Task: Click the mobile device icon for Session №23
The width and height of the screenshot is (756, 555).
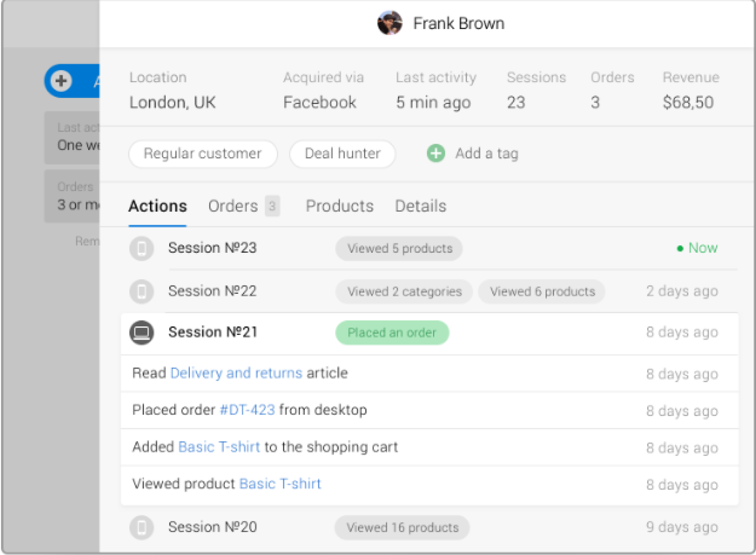Action: click(141, 248)
